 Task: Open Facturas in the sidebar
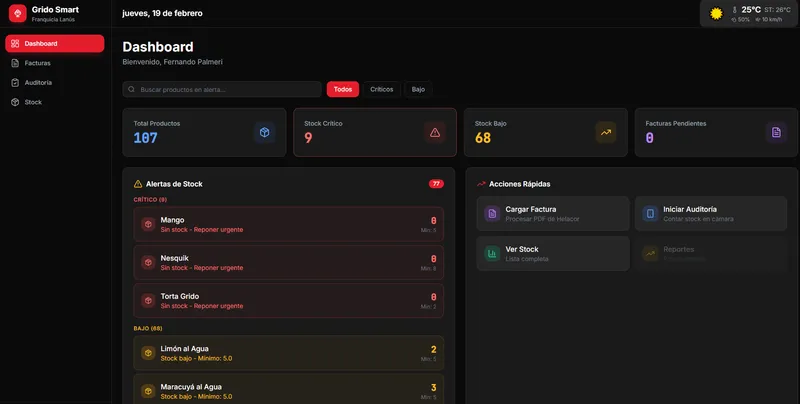coord(55,63)
